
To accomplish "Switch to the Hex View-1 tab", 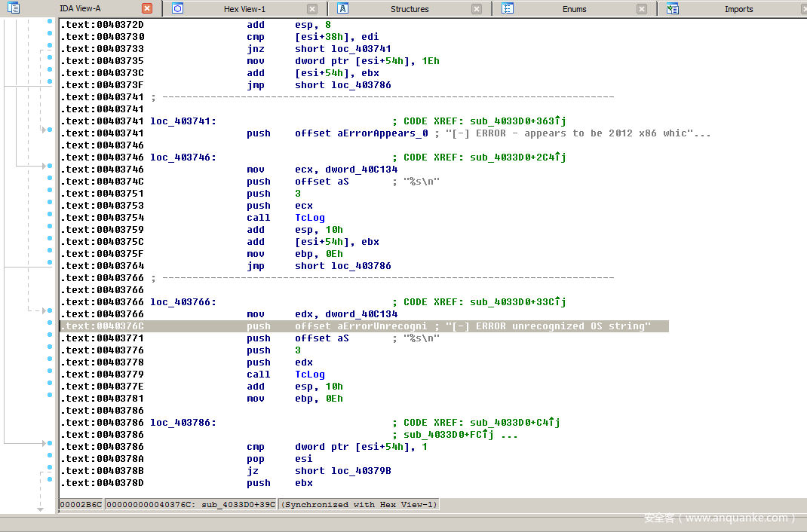I will [x=244, y=9].
